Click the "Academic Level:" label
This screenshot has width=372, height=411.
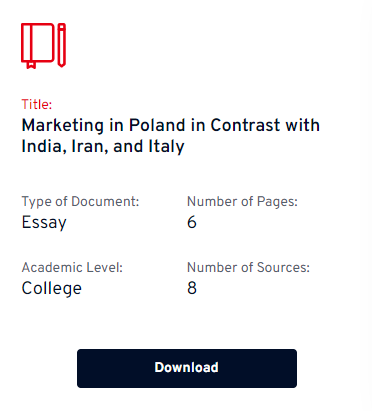tap(72, 267)
